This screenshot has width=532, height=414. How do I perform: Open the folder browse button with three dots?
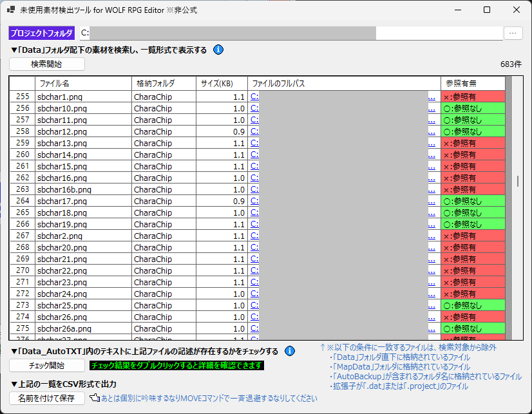point(513,33)
